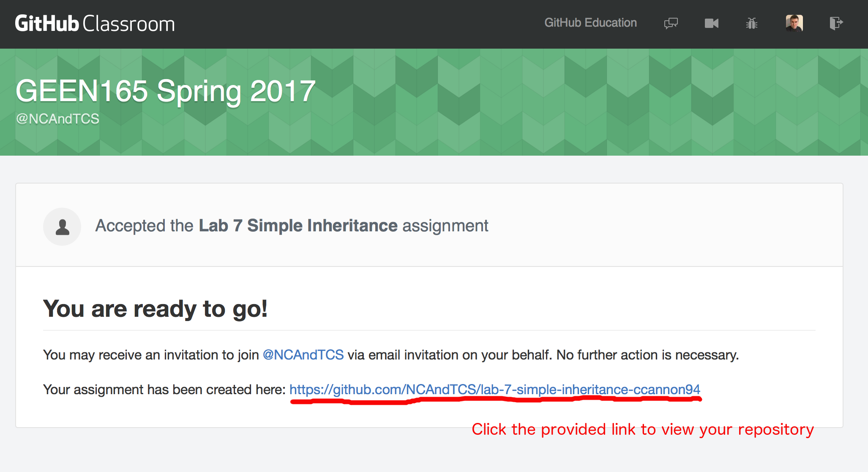This screenshot has height=472, width=868.
Task: Open the GEEN165 Spring 2017 classroom title
Action: pos(165,91)
